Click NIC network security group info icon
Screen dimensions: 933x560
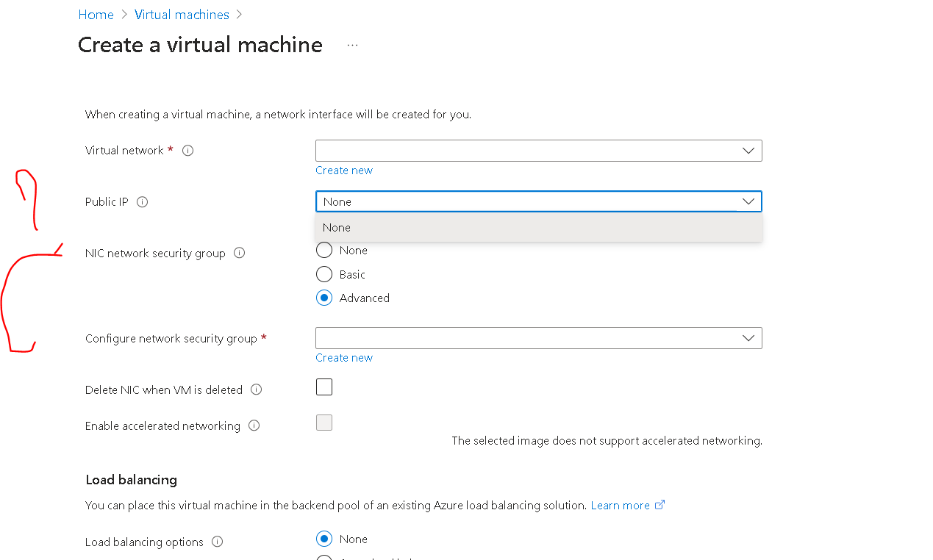click(239, 253)
